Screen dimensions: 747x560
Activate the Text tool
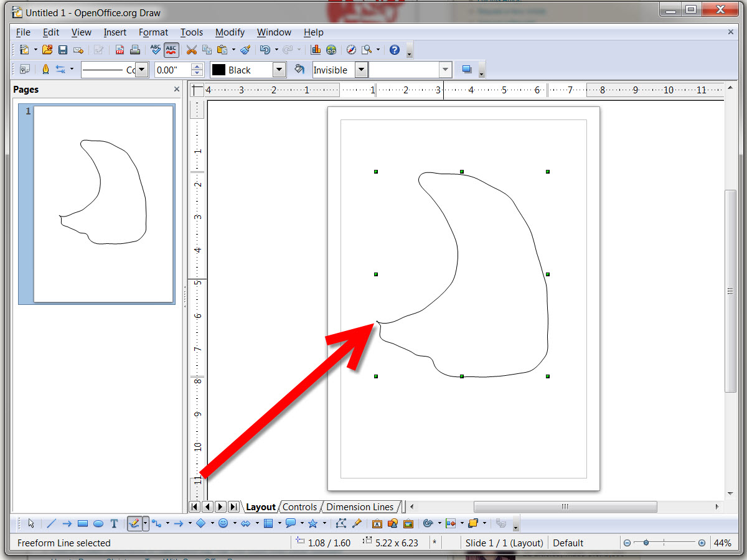(114, 523)
